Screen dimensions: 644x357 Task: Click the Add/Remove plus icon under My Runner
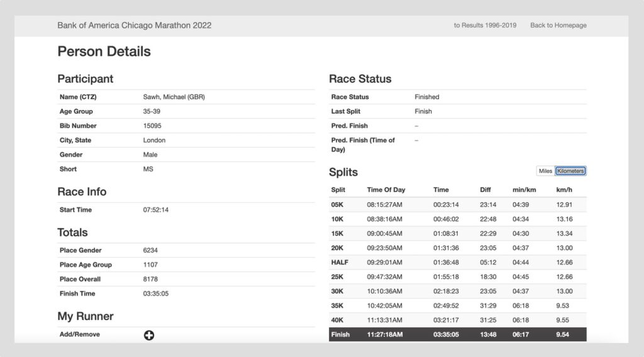(x=149, y=335)
